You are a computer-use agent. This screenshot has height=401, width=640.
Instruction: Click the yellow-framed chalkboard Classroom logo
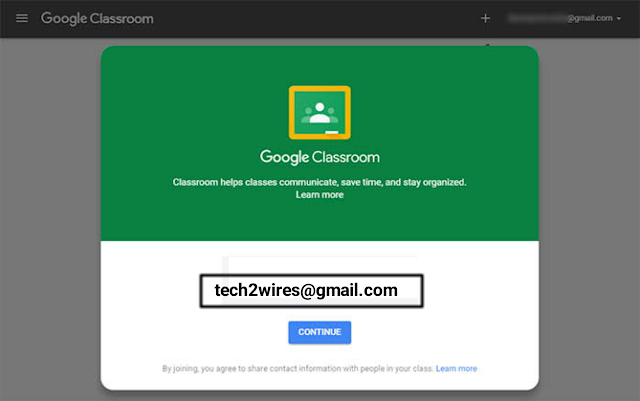(320, 112)
